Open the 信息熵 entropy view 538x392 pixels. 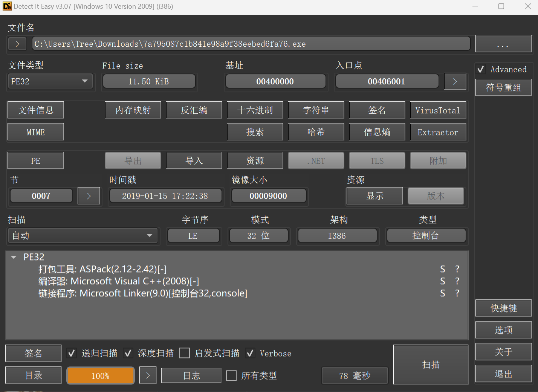click(x=377, y=132)
